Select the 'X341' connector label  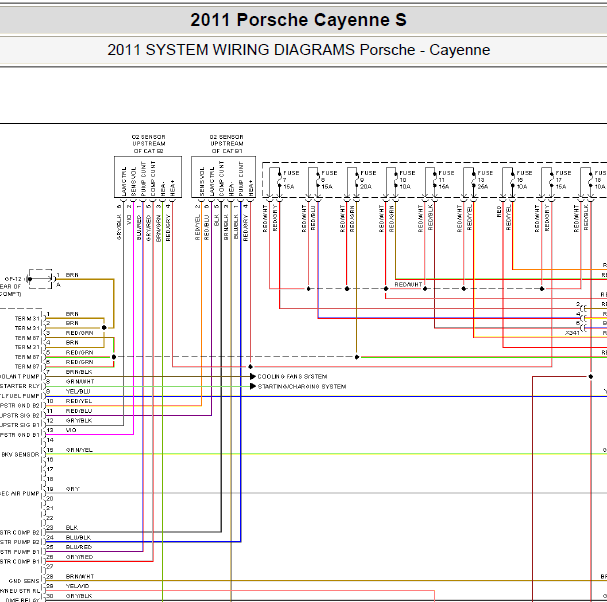572,333
